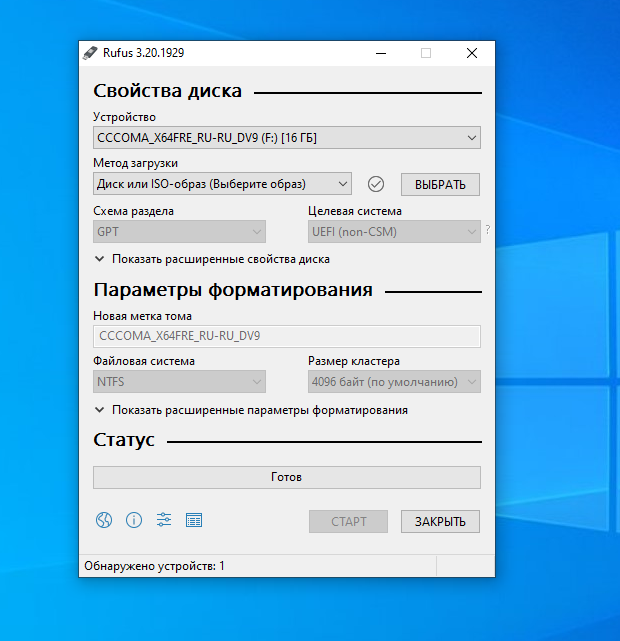The width and height of the screenshot is (620, 641).
Task: Click the target system help question mark
Action: point(488,230)
